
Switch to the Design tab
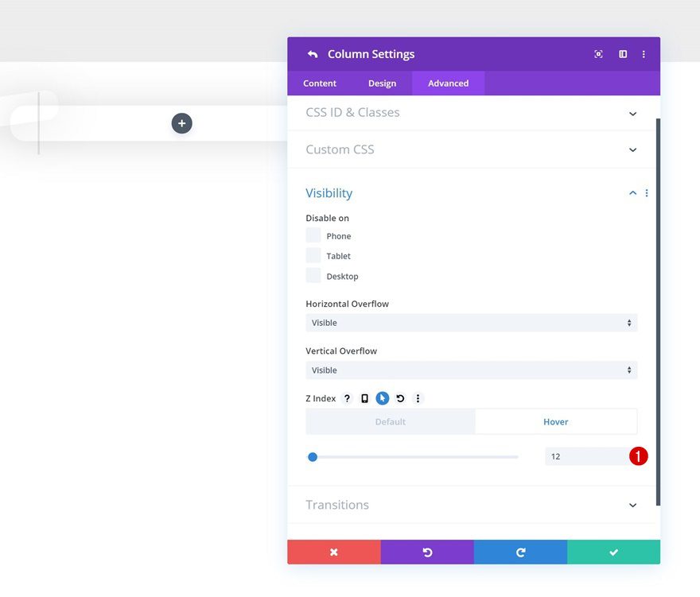383,83
